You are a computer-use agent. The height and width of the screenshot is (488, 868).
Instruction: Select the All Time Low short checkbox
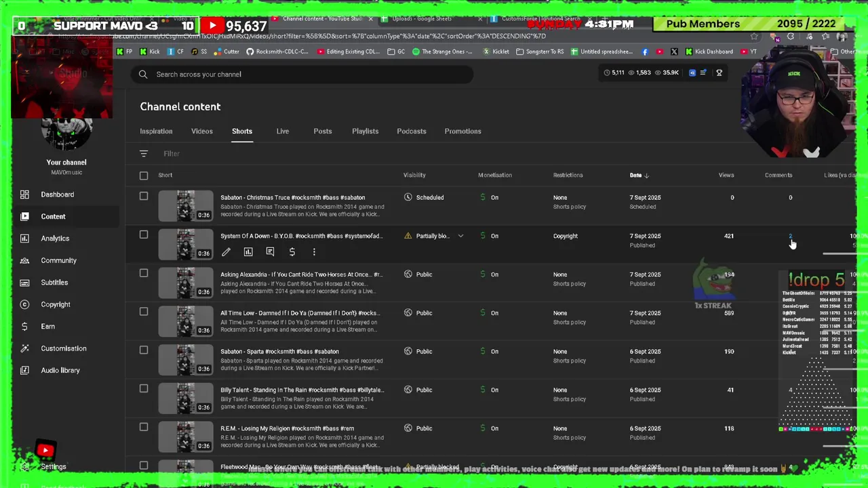click(x=144, y=312)
